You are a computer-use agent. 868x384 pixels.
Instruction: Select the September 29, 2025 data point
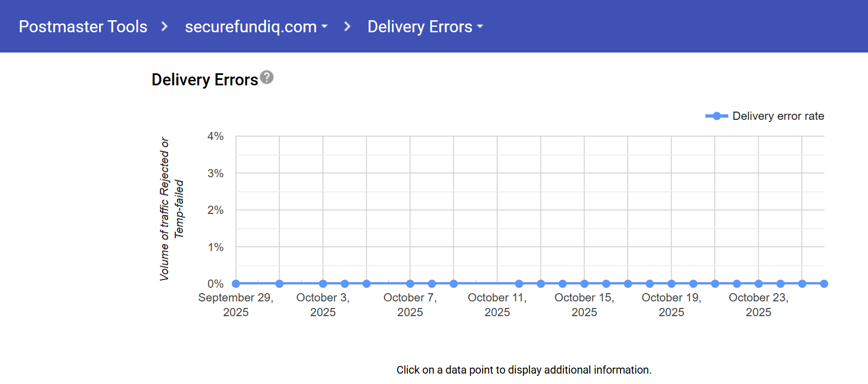(236, 284)
